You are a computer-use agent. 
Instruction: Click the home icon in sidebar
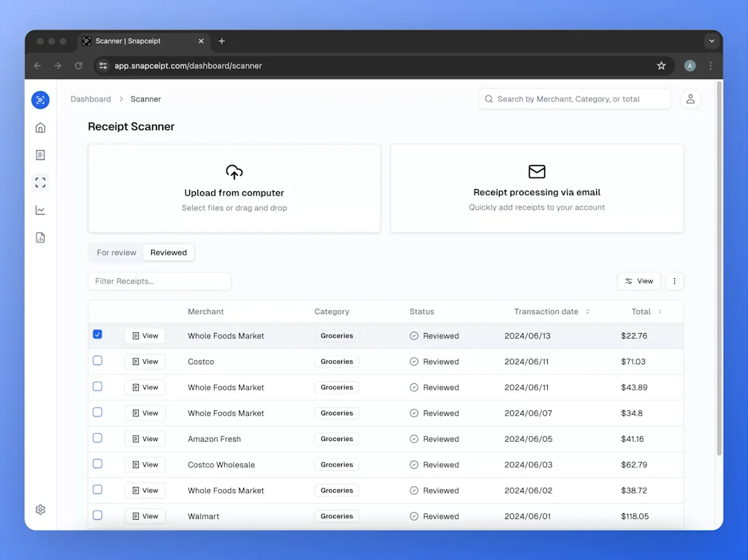(x=40, y=128)
